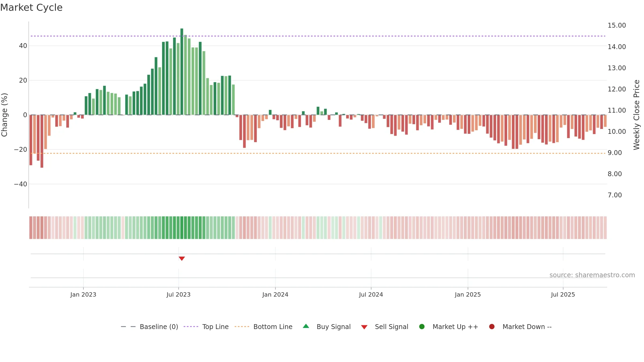Click the source: sharemaestro.com text

coord(592,275)
